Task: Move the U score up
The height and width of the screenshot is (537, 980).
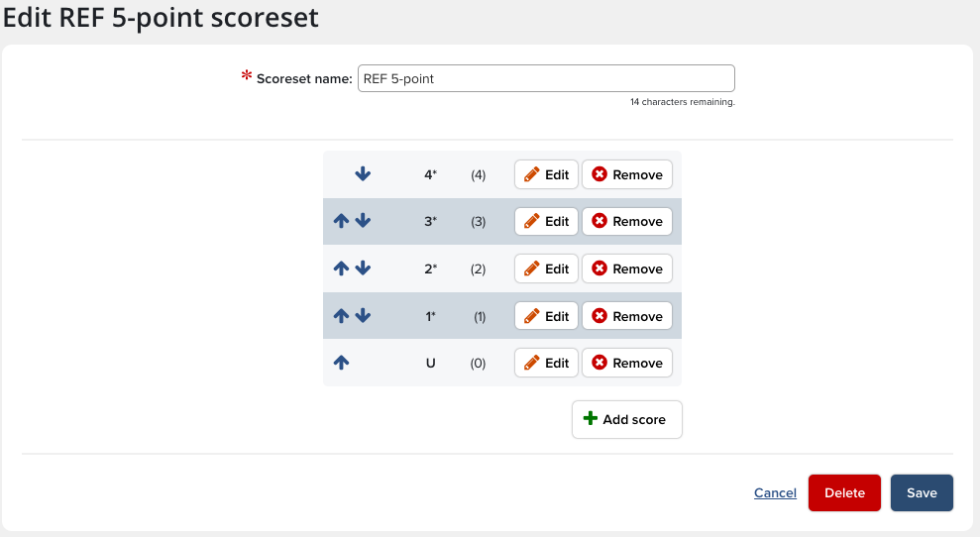Action: coord(342,363)
